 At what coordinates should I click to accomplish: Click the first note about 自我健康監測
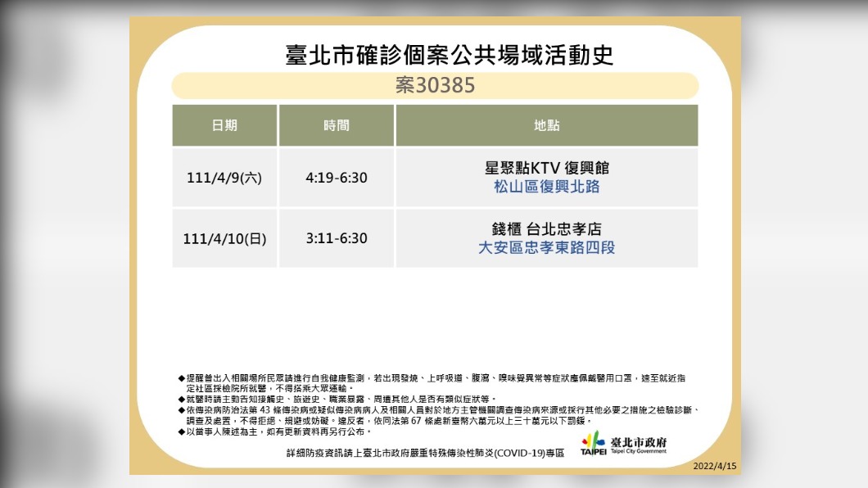(x=432, y=383)
